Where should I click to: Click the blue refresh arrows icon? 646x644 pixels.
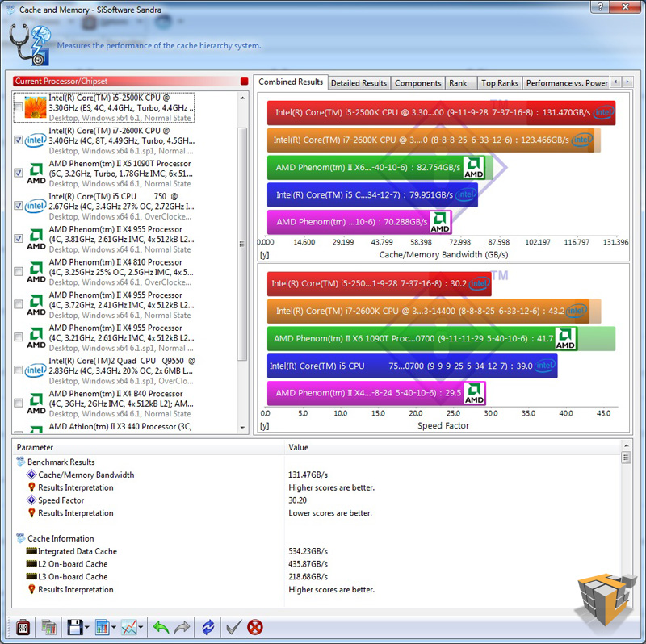tap(208, 627)
